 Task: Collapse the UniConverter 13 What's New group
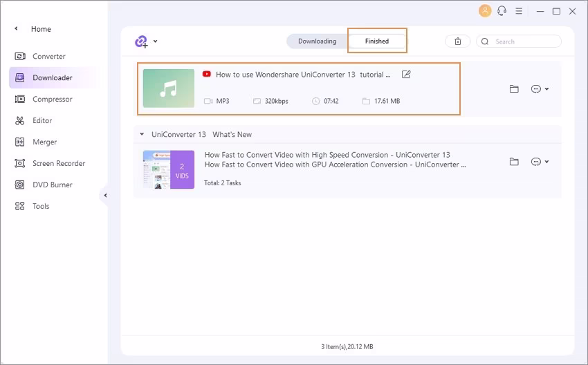(x=142, y=134)
